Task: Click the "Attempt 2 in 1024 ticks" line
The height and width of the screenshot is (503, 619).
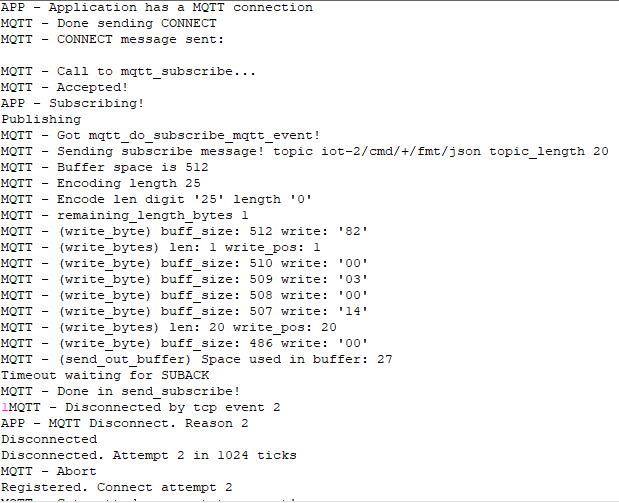Action: tap(148, 455)
